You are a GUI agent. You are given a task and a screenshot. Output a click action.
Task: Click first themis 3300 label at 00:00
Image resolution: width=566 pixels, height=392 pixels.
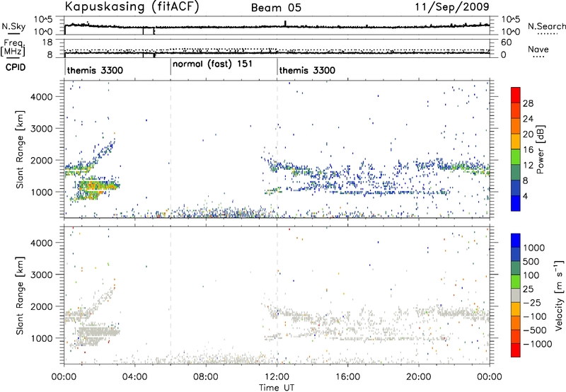pos(95,70)
